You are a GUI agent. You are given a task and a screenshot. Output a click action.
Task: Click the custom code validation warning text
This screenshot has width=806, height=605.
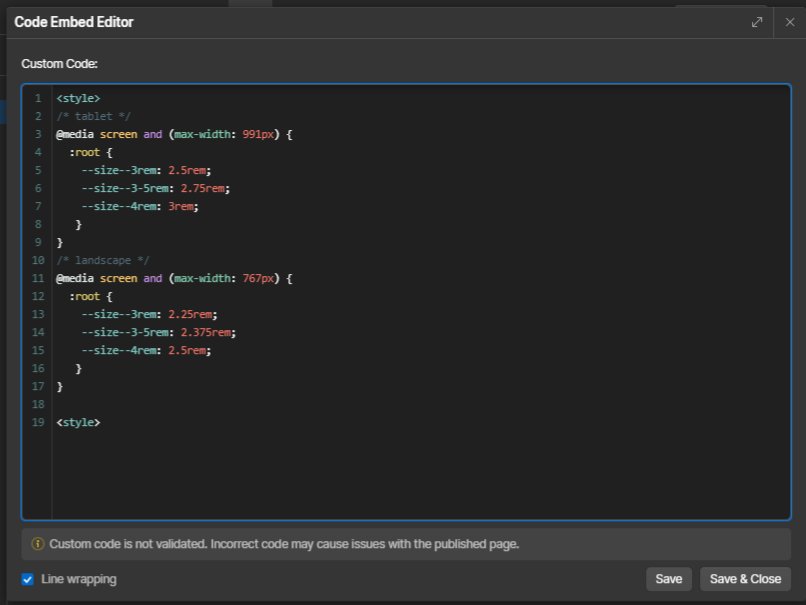click(x=284, y=544)
